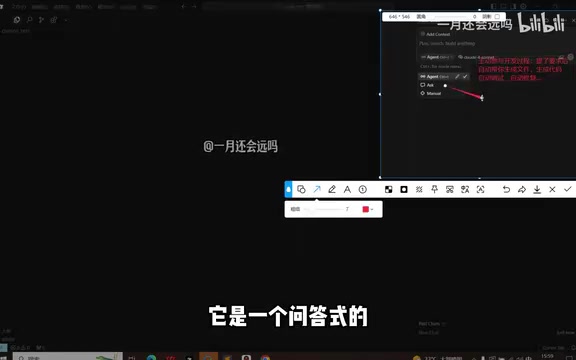Image resolution: width=576 pixels, height=360 pixels.
Task: Start long scrolling screenshot capture
Action: pos(450,189)
